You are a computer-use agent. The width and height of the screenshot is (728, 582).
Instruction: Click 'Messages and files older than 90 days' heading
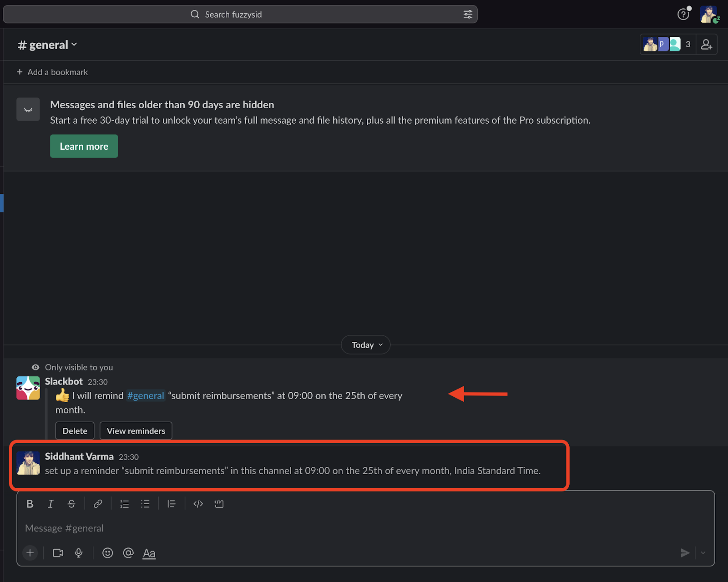[162, 105]
